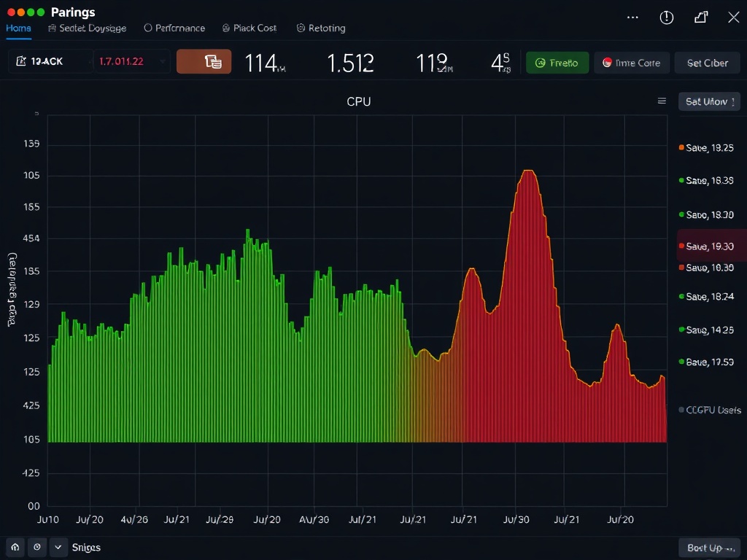Open the chevron dropdown in the bottom bar
Screen dimensions: 747x560
point(58,547)
